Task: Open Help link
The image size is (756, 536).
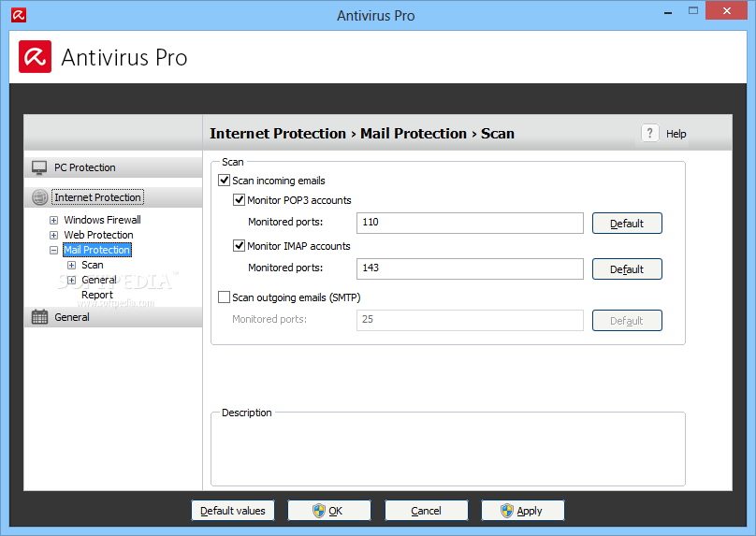Action: click(676, 134)
